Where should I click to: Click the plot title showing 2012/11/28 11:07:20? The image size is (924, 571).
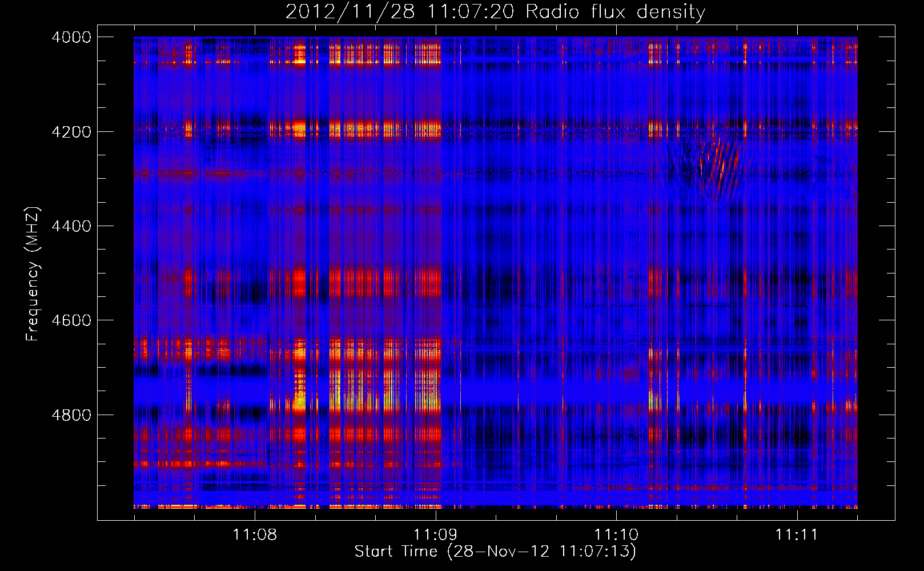pos(496,11)
